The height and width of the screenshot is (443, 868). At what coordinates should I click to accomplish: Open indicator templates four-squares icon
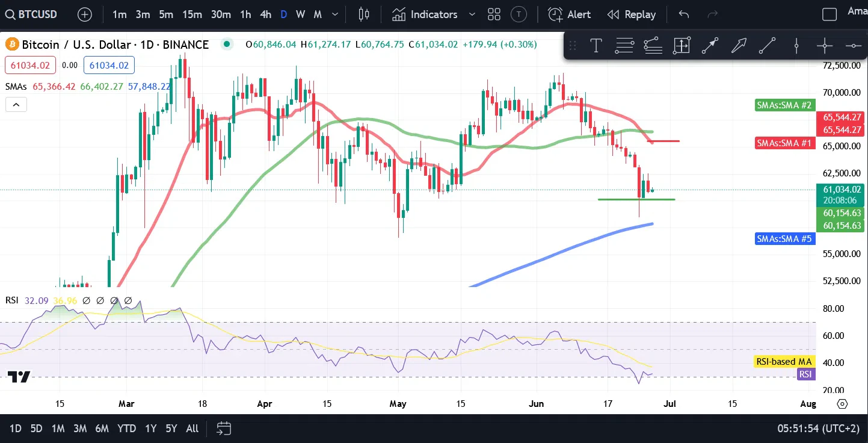[494, 14]
